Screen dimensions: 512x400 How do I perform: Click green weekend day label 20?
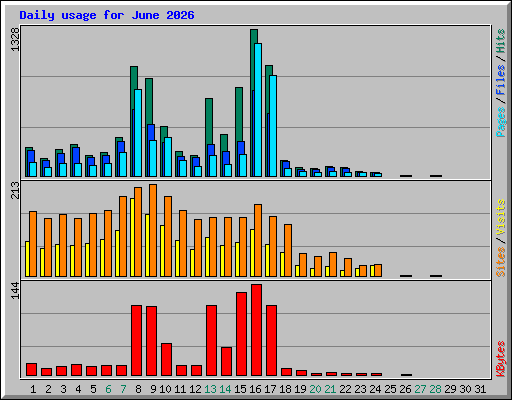(x=315, y=389)
